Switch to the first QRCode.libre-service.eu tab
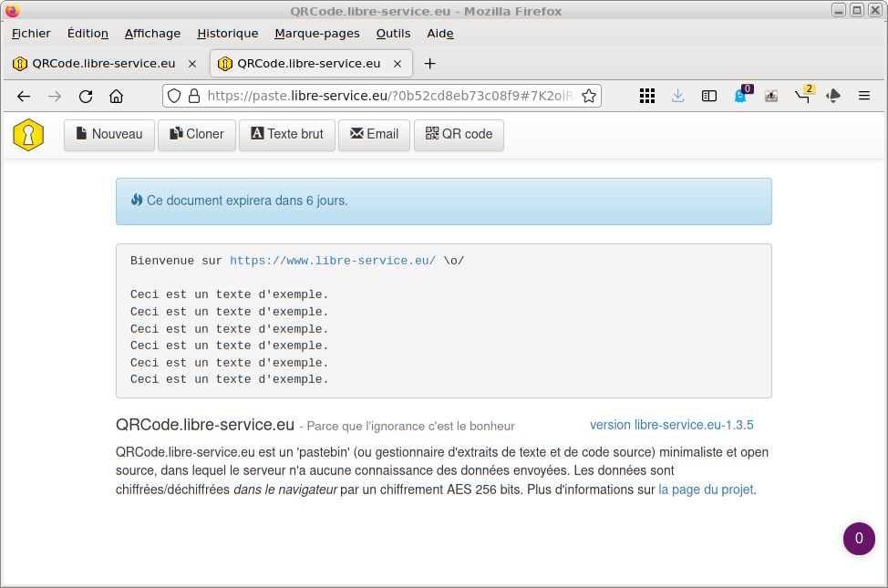 (x=103, y=64)
